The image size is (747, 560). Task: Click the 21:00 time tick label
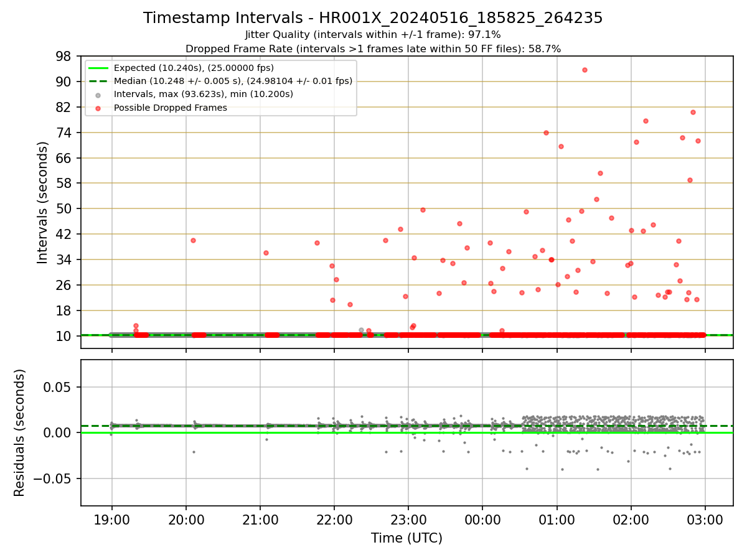[x=260, y=520]
